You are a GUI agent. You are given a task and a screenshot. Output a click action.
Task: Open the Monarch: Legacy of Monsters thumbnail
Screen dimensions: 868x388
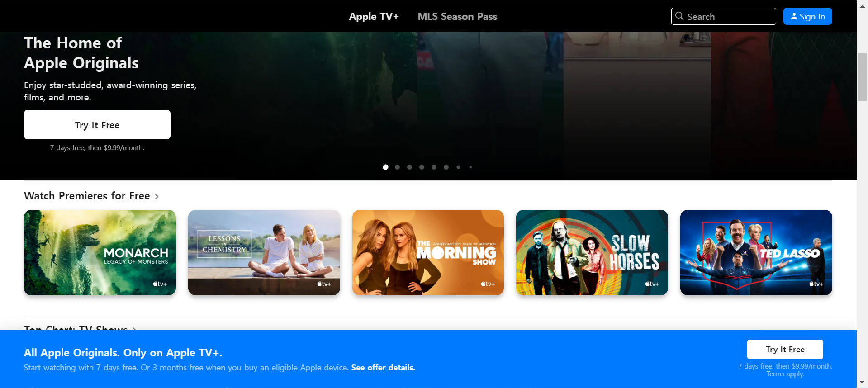pos(100,252)
